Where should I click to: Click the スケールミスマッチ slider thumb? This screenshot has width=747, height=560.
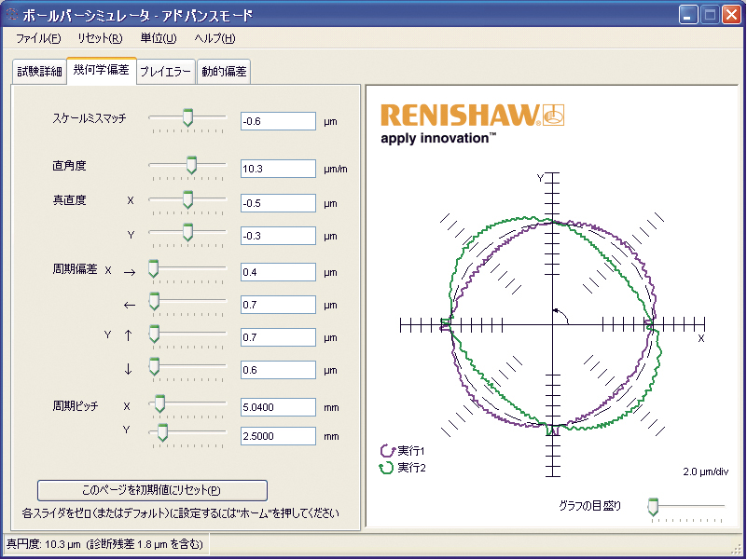click(187, 117)
